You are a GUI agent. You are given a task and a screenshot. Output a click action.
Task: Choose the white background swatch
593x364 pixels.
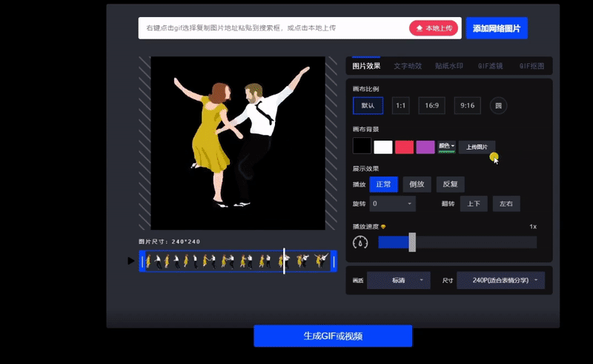point(383,147)
